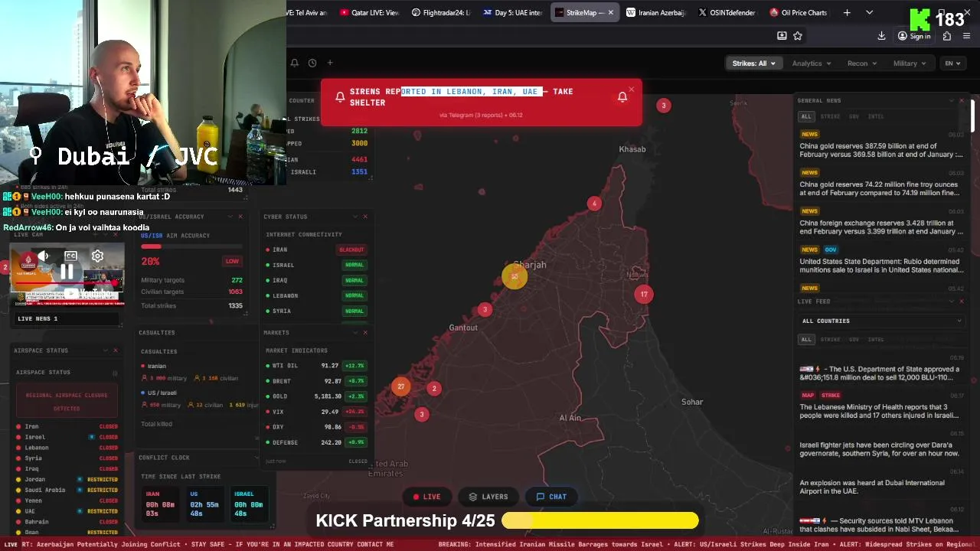Viewport: 980px width, 551px height.
Task: Close the Live Feed panel
Action: 962,302
